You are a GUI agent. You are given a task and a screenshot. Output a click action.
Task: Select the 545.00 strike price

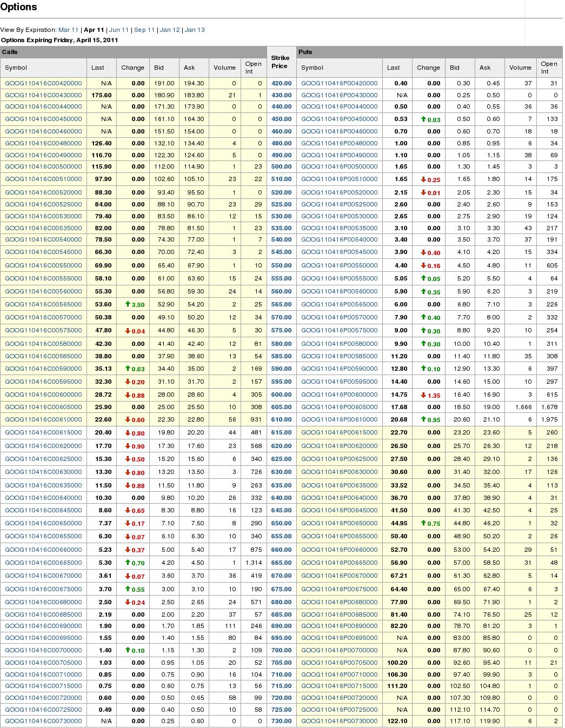[281, 252]
